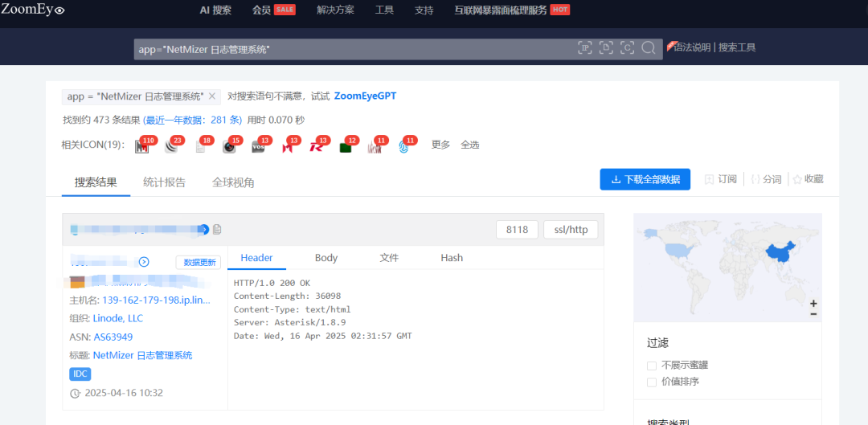Enable 价值排序 checkbox
868x425 pixels.
point(652,382)
